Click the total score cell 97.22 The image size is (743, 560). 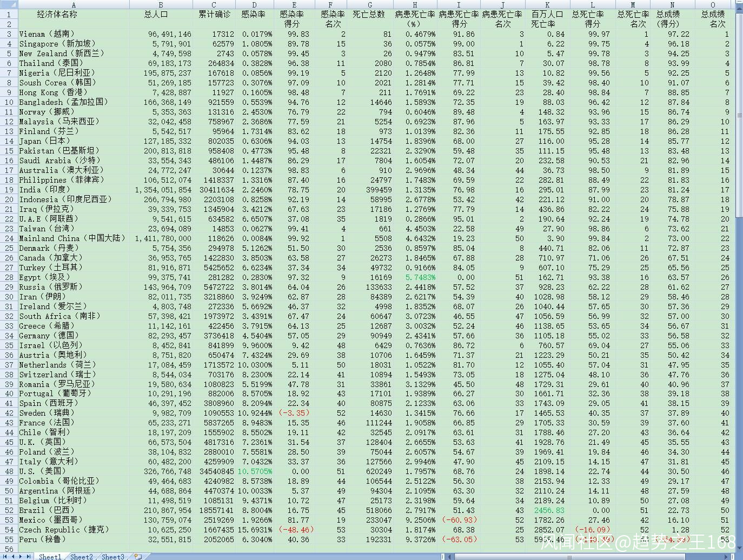click(673, 34)
